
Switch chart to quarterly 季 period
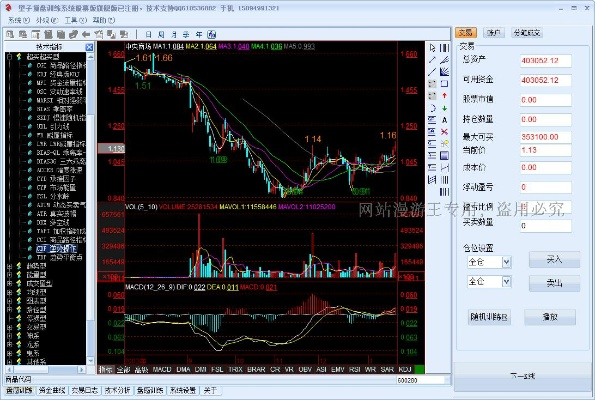[186, 35]
